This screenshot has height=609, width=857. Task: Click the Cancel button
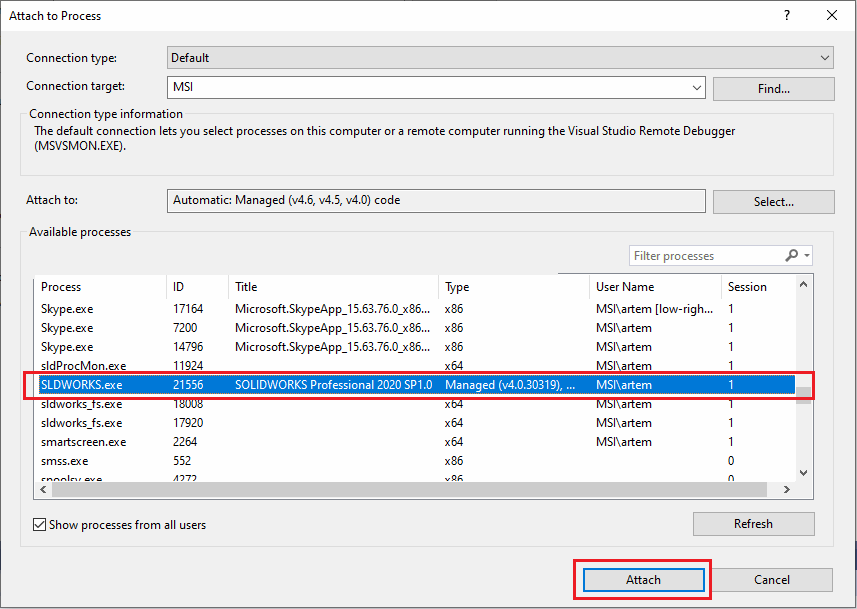[772, 579]
